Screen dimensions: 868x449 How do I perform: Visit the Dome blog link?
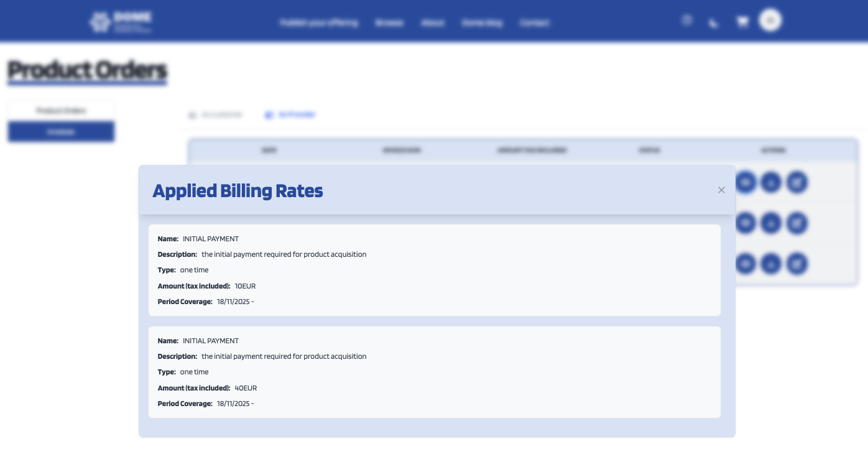pyautogui.click(x=482, y=23)
